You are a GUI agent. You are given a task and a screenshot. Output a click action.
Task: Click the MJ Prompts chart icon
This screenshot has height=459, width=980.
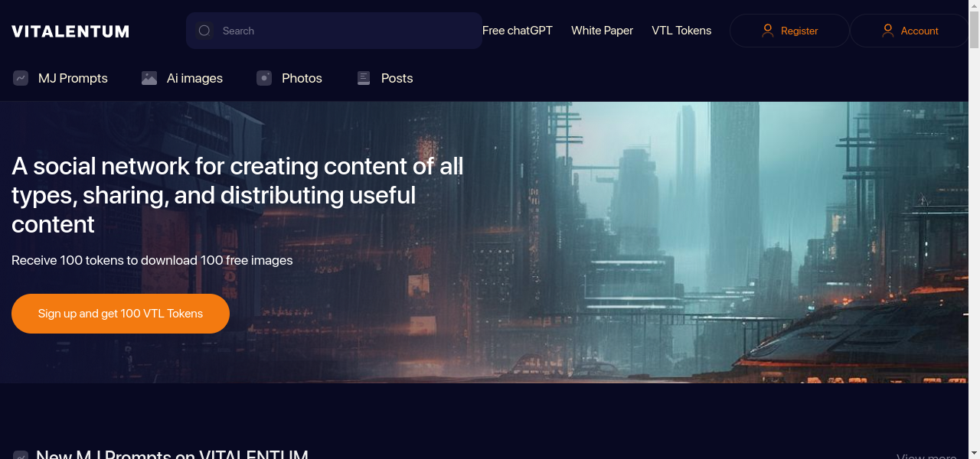[x=21, y=78]
